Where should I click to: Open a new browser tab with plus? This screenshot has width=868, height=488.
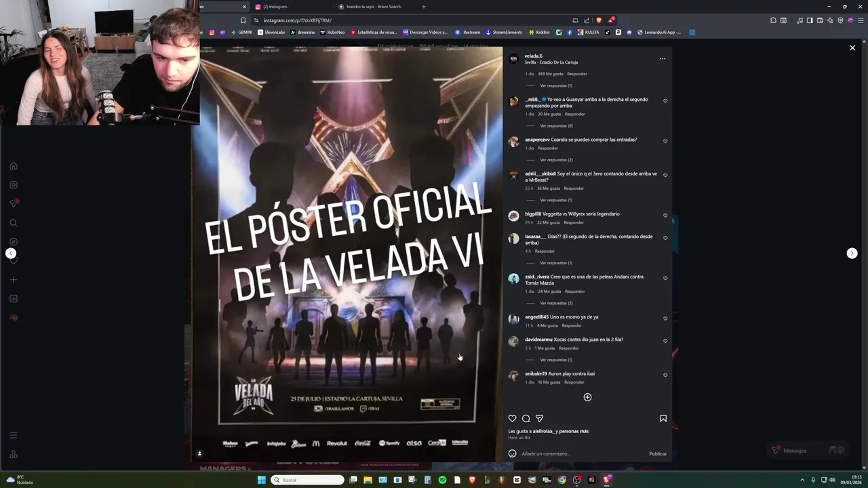pyautogui.click(x=424, y=7)
